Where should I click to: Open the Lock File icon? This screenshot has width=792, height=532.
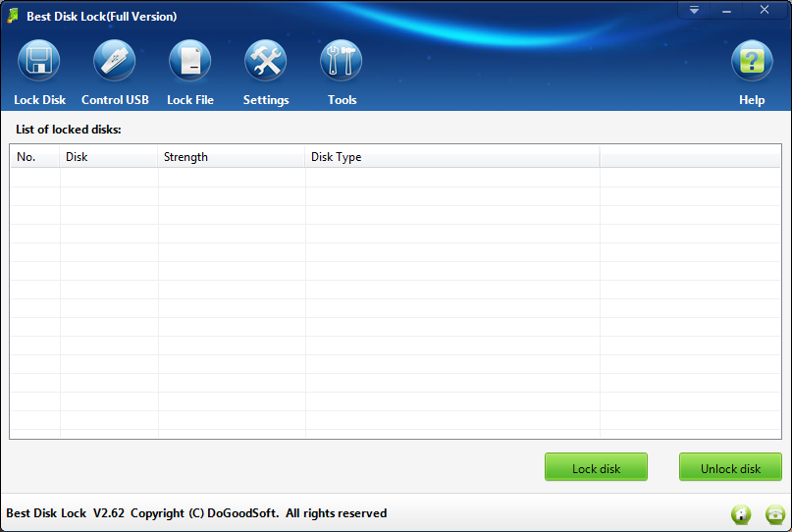click(x=190, y=61)
